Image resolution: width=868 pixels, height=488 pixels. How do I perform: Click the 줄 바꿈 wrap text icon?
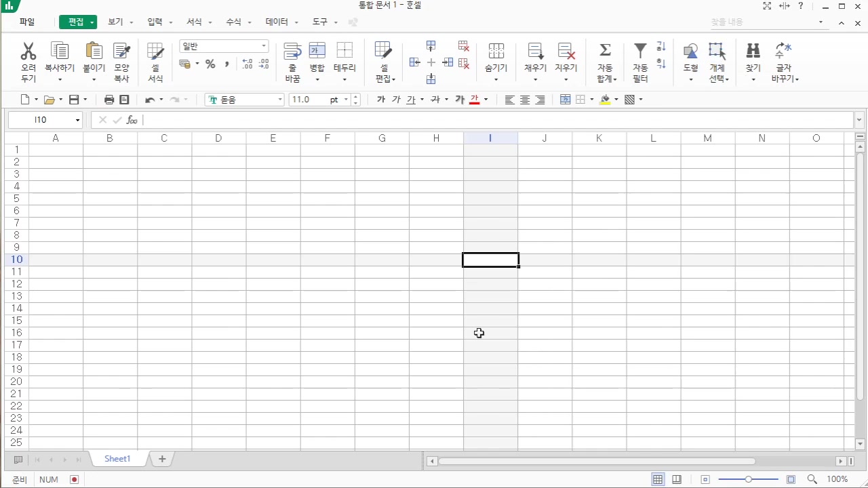click(x=292, y=52)
